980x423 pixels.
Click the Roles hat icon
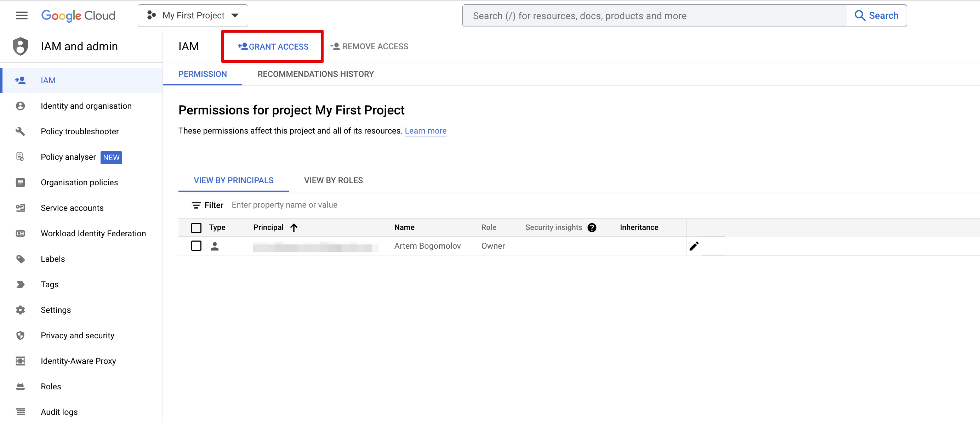click(21, 387)
